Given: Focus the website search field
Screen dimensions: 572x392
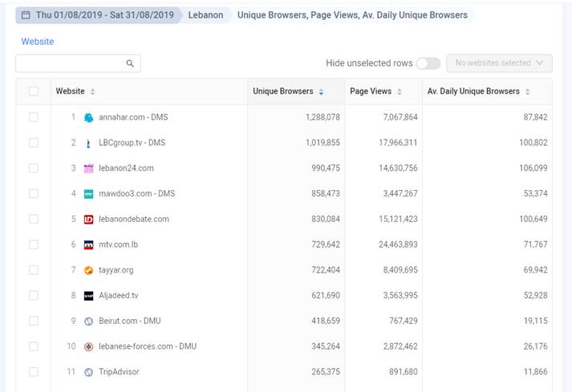Looking at the screenshot, I should (78, 63).
